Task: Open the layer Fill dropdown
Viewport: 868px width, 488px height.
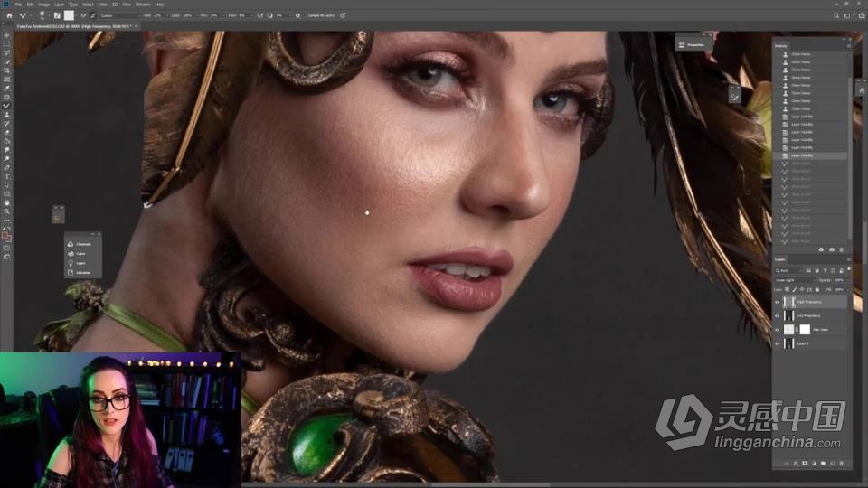Action: pyautogui.click(x=847, y=289)
